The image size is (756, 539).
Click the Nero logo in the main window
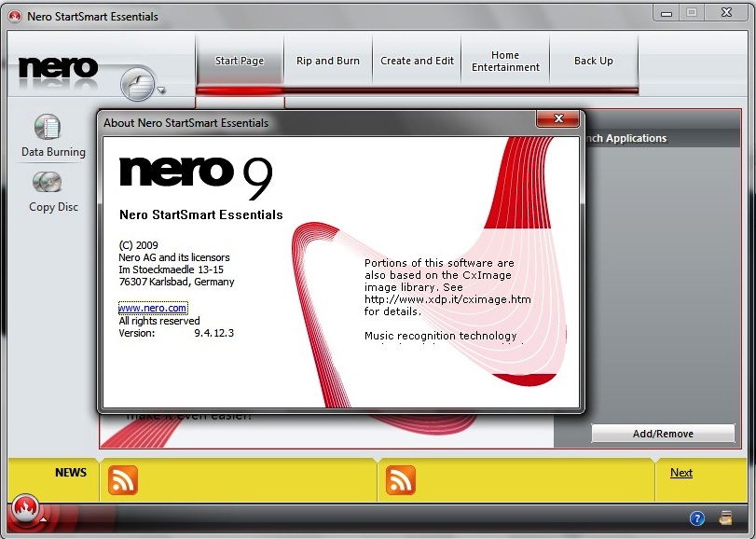(x=59, y=68)
